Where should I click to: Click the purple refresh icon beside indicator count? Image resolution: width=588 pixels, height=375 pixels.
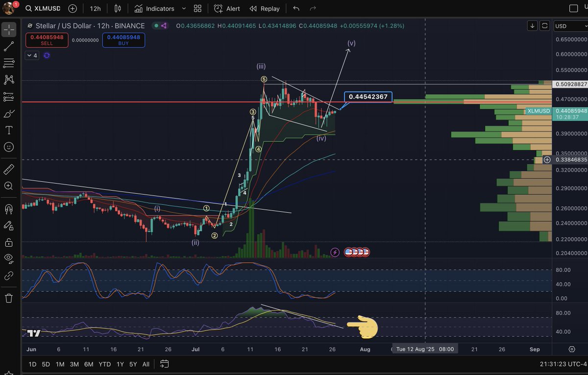coord(47,55)
